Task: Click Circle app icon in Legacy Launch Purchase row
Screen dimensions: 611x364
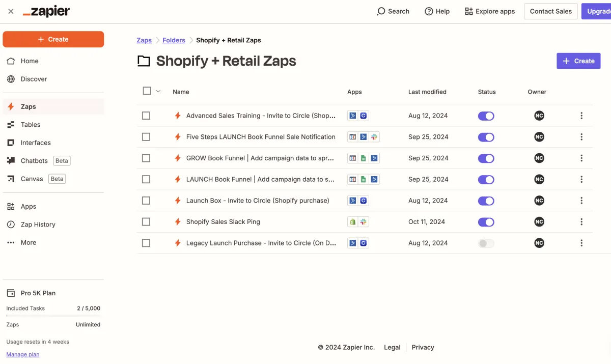Action: [364, 243]
